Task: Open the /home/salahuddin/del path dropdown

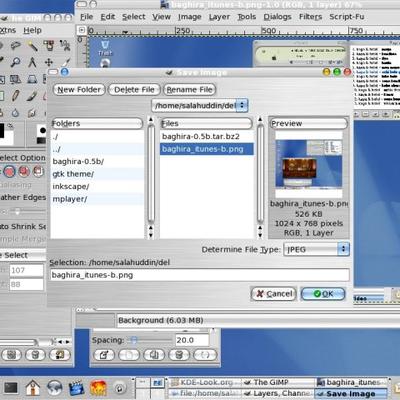Action: [200, 106]
